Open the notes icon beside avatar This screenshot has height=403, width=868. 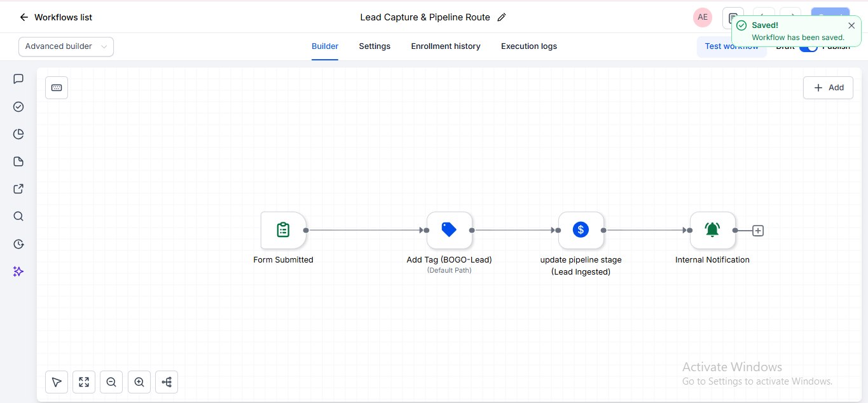(x=733, y=17)
